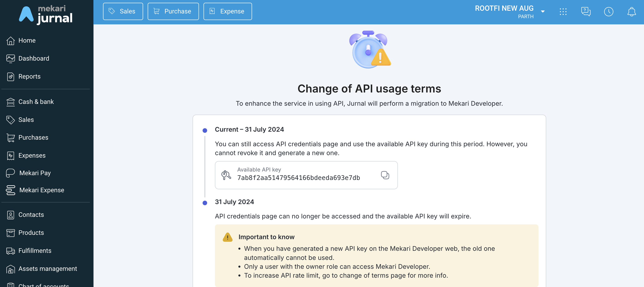Viewport: 644px width, 287px height.
Task: Go to Contacts in the sidebar
Action: (x=31, y=215)
